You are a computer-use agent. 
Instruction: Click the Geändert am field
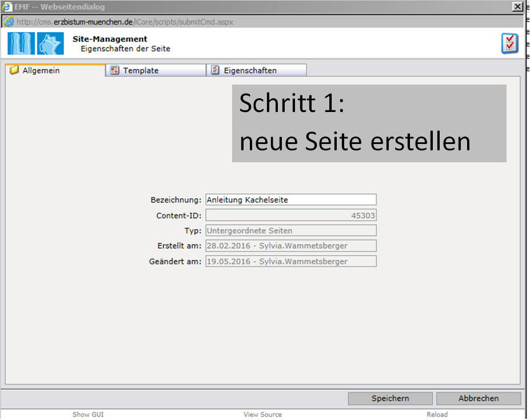click(291, 261)
